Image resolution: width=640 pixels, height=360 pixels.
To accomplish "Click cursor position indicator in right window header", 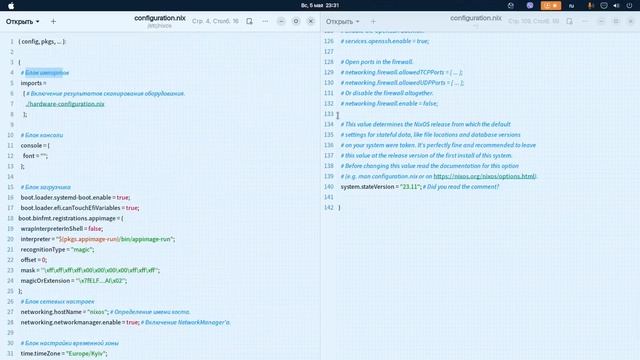I will point(533,21).
